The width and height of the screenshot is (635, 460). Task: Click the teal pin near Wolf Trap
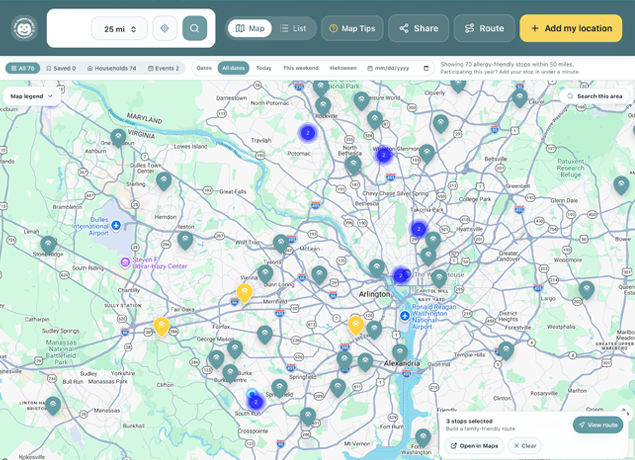(x=281, y=244)
